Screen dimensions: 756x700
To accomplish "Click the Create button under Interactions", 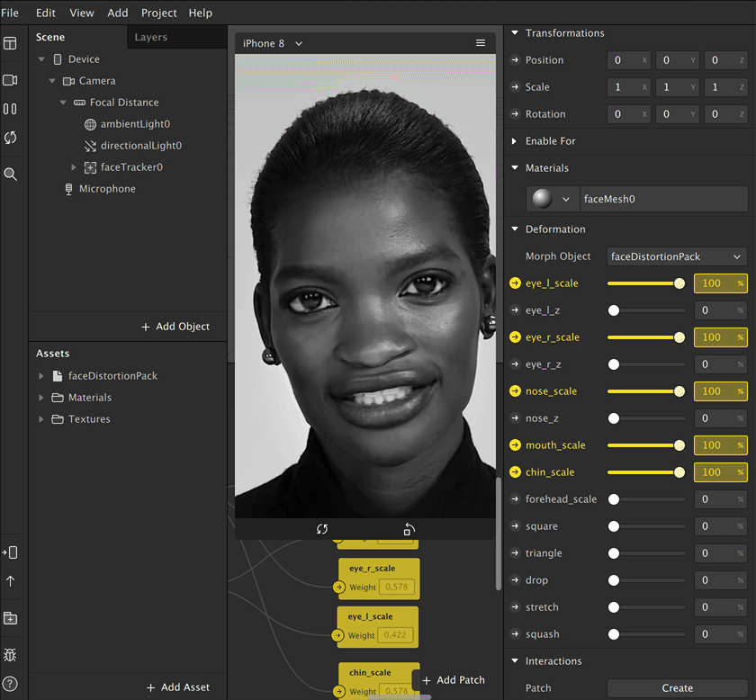I will pyautogui.click(x=677, y=687).
